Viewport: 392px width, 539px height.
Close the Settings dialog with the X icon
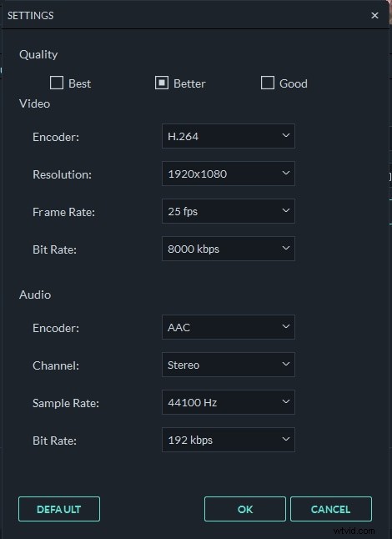(374, 16)
